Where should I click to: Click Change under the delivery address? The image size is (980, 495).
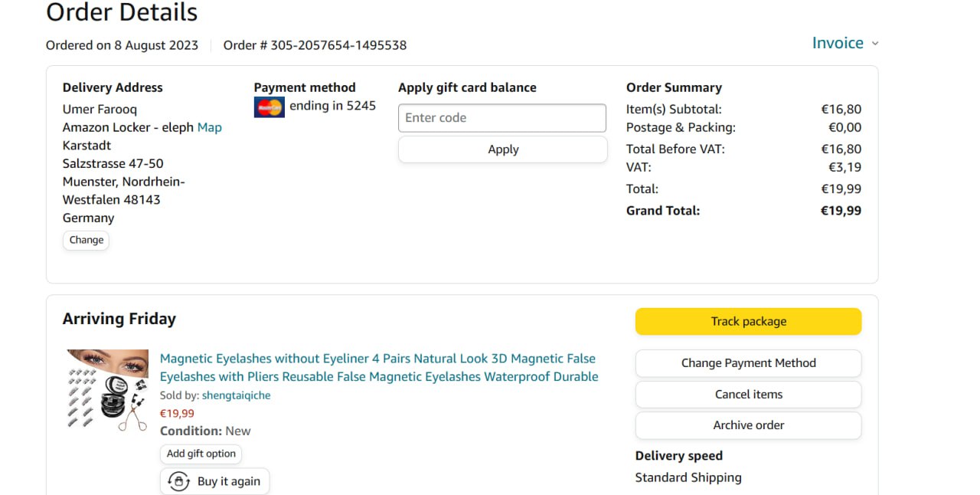click(x=86, y=240)
